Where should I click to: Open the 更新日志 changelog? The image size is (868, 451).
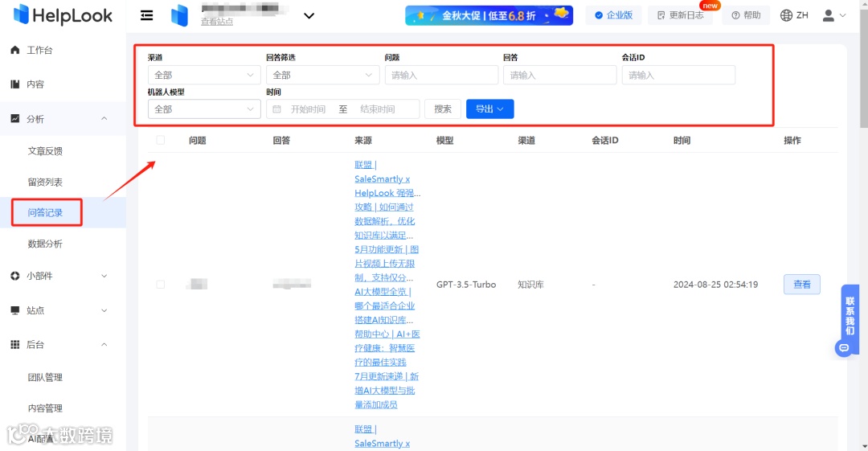(x=681, y=15)
